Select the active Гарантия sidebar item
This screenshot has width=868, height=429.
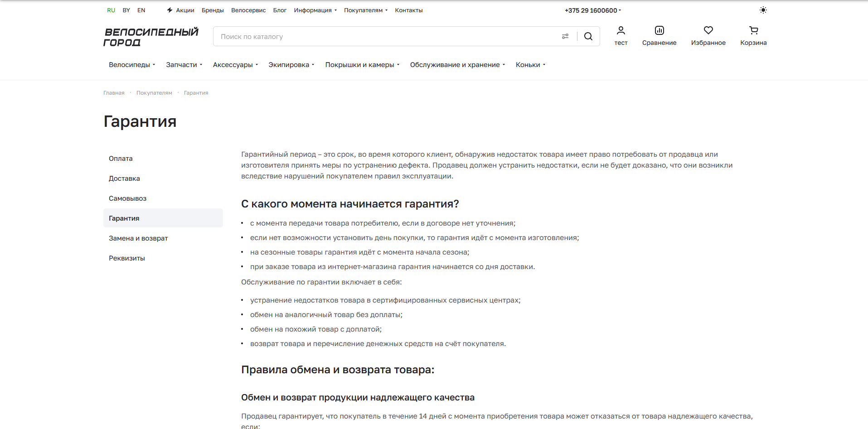click(x=124, y=218)
